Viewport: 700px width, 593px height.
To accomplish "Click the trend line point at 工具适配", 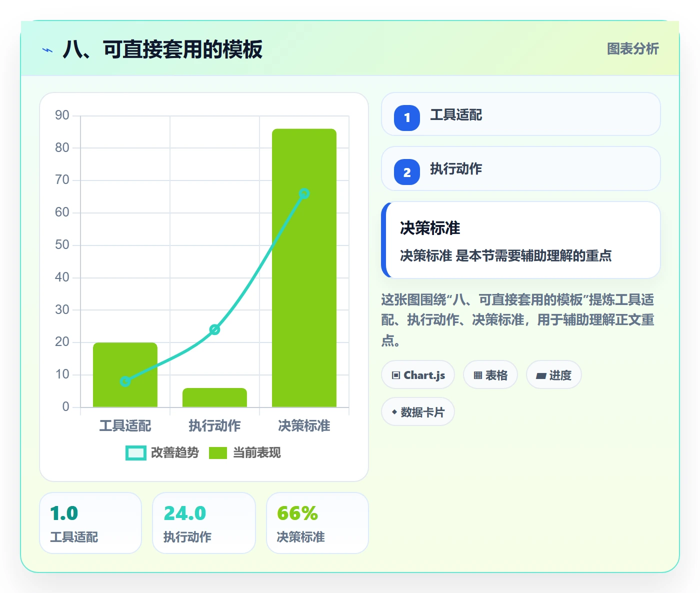I will [125, 381].
